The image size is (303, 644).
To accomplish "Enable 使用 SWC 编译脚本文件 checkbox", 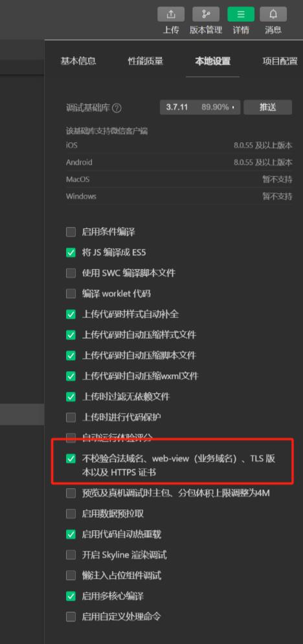I will pyautogui.click(x=71, y=273).
